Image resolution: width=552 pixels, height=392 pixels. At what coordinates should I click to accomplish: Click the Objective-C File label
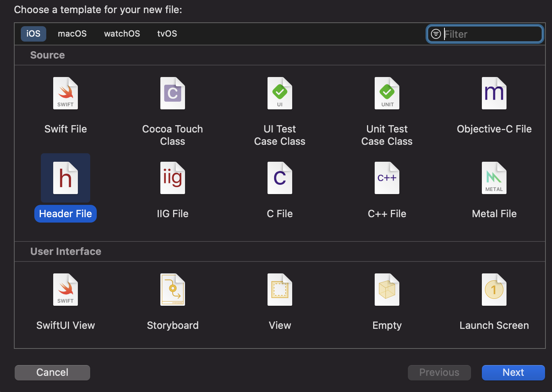click(494, 129)
